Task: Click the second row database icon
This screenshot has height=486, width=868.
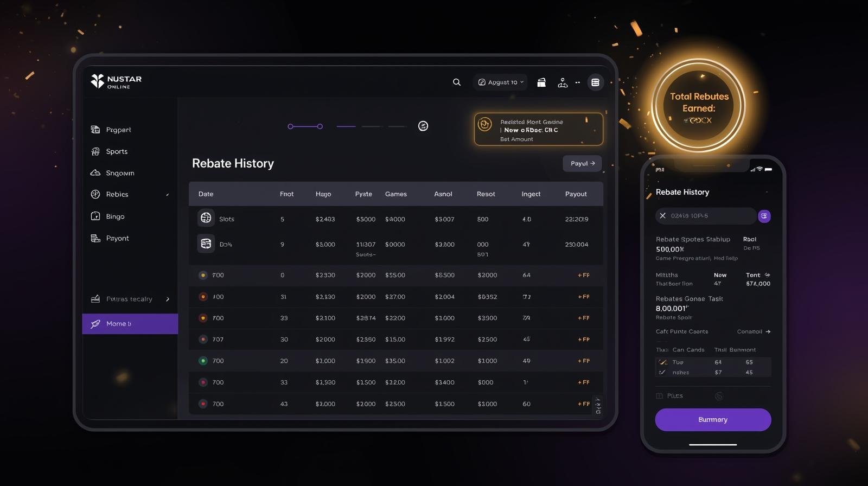Action: 206,244
